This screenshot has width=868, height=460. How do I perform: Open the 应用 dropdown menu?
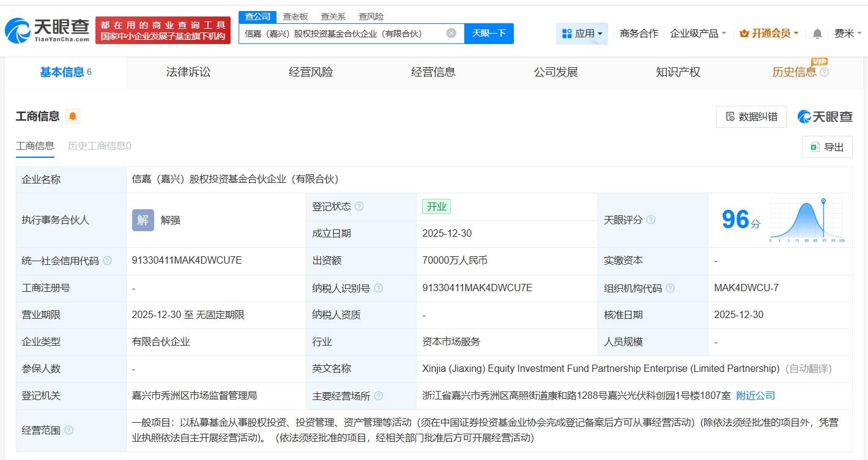(x=582, y=34)
